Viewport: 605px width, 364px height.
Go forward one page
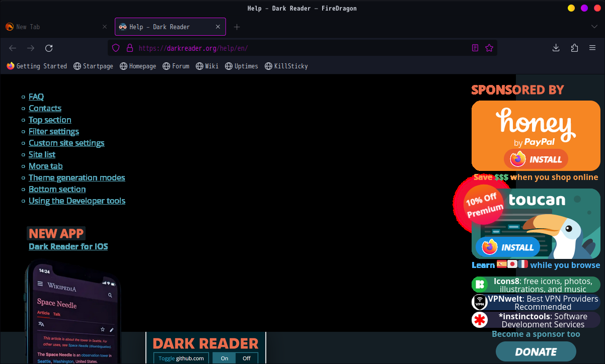pyautogui.click(x=31, y=48)
